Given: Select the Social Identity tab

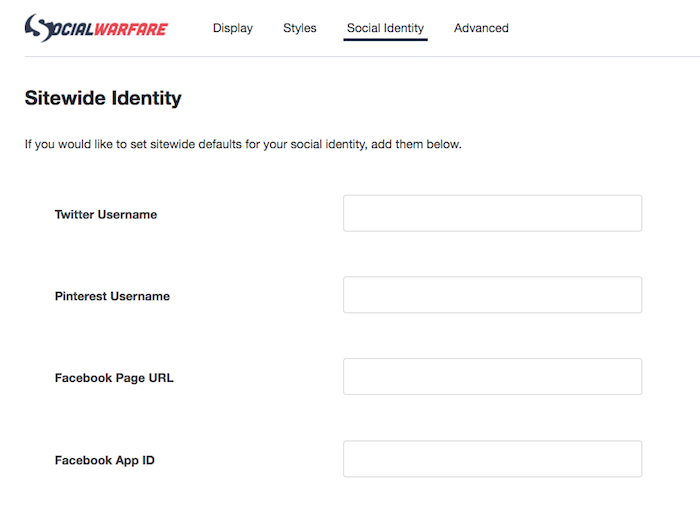Looking at the screenshot, I should tap(385, 28).
